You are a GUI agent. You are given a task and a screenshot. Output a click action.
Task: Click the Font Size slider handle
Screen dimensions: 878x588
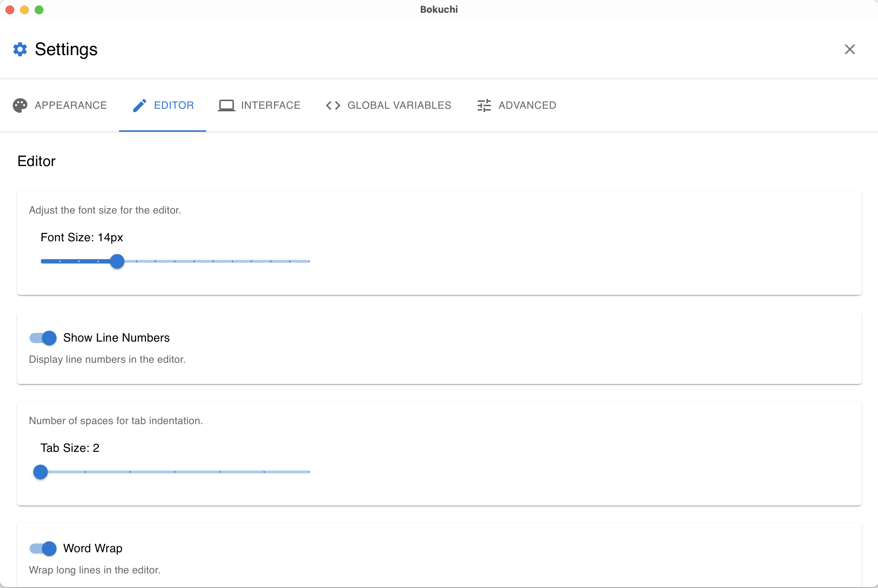(118, 261)
